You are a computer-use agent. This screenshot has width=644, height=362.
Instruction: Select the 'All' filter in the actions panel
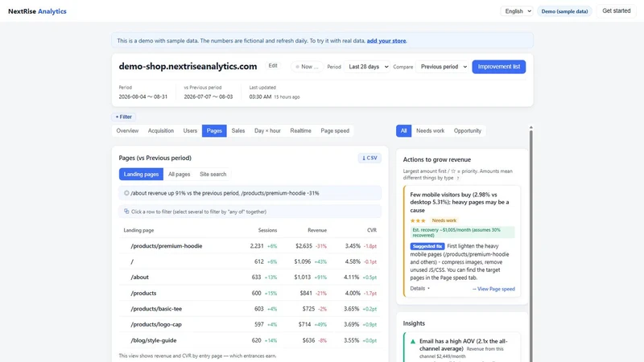404,130
